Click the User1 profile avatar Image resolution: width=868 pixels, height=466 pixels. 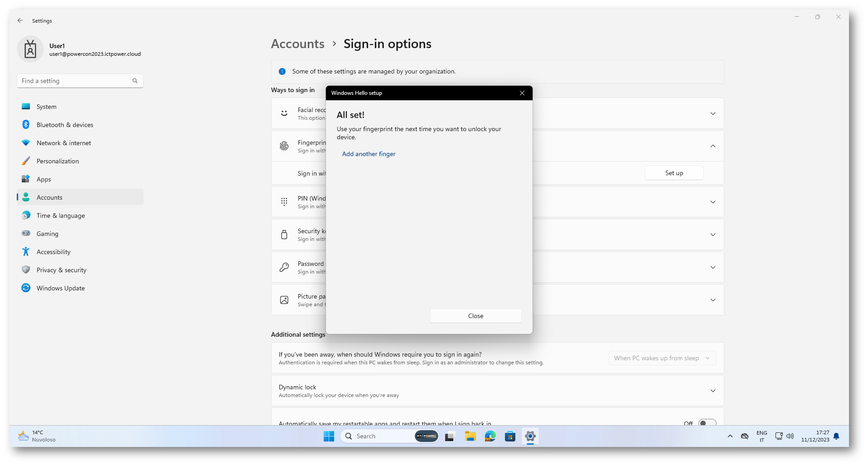pos(30,49)
